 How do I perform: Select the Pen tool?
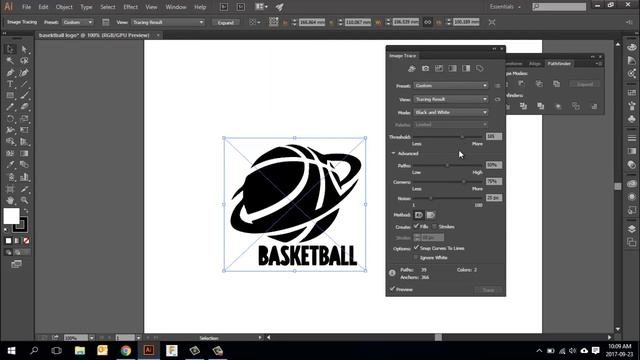(x=10, y=73)
